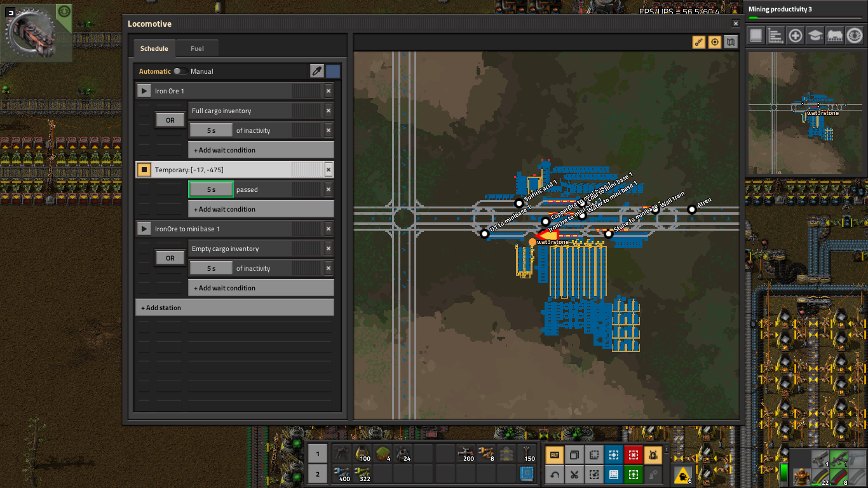Viewport: 868px width, 488px height.
Task: Click the Cut tool scissors icon
Action: (574, 474)
